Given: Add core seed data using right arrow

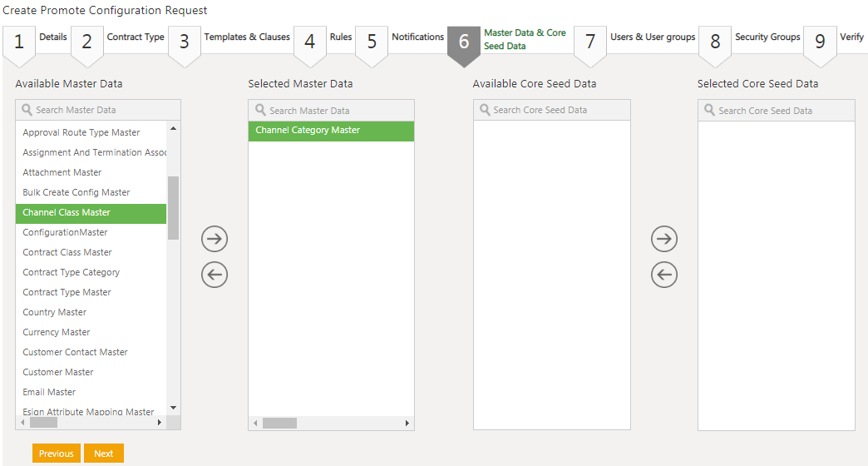Looking at the screenshot, I should (663, 239).
